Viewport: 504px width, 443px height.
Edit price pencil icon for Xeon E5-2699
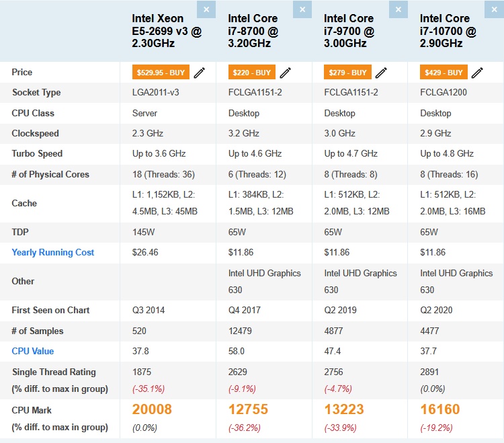tap(200, 73)
